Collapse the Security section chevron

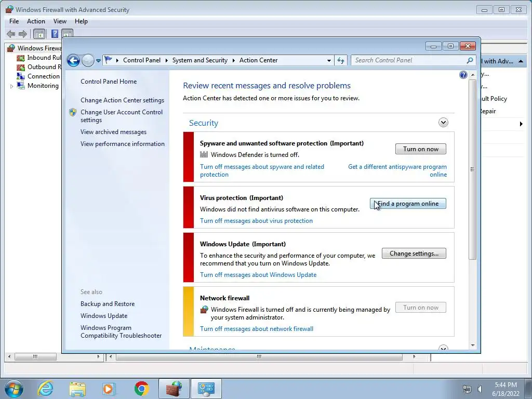pyautogui.click(x=443, y=123)
